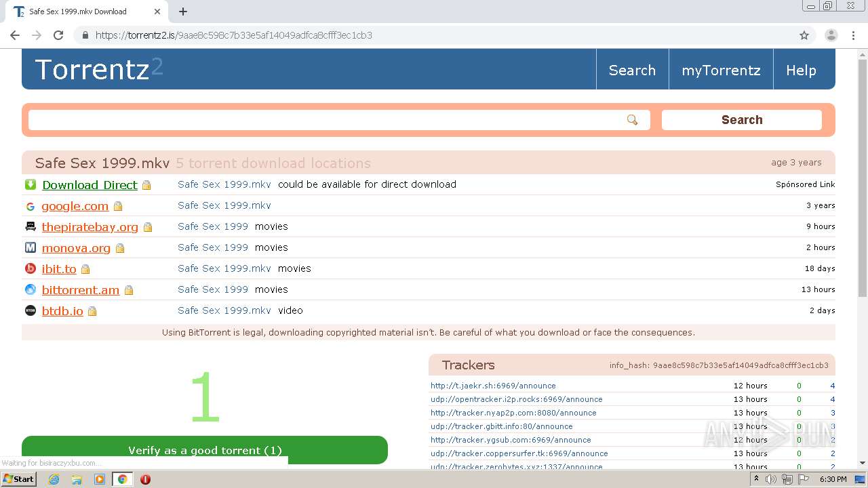Close the Safe Sex 1999.mkv Download tab

[x=157, y=12]
